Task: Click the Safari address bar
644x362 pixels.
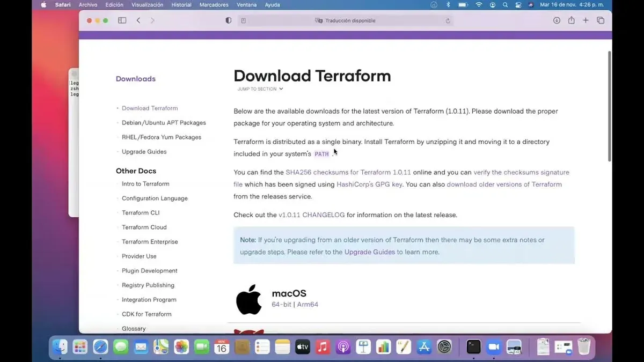Action: click(345, 20)
